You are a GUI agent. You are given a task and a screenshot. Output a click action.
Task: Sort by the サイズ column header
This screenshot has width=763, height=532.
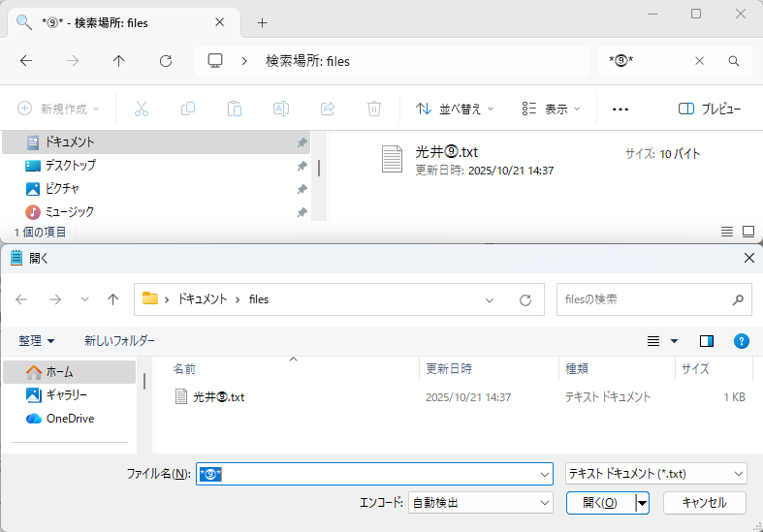[x=714, y=369]
